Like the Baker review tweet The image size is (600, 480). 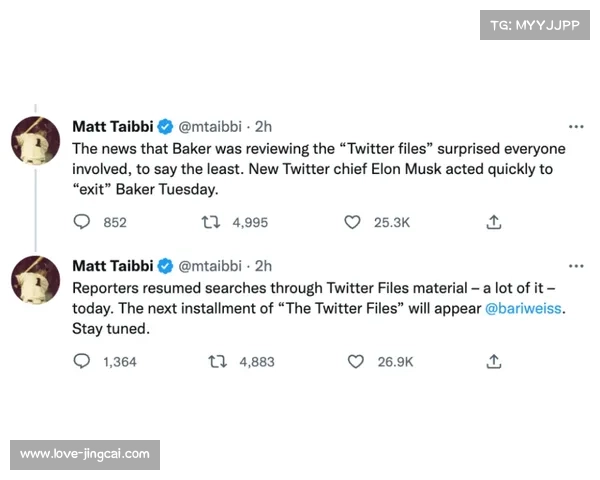(x=352, y=222)
